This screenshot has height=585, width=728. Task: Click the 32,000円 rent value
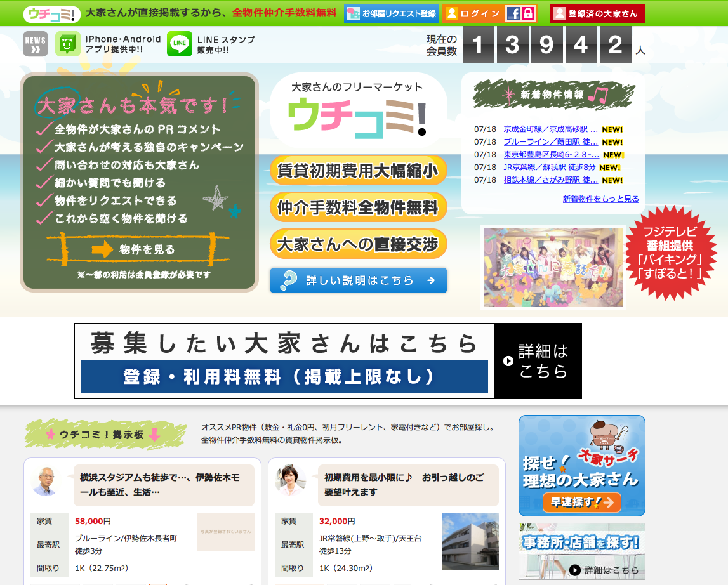pos(337,522)
